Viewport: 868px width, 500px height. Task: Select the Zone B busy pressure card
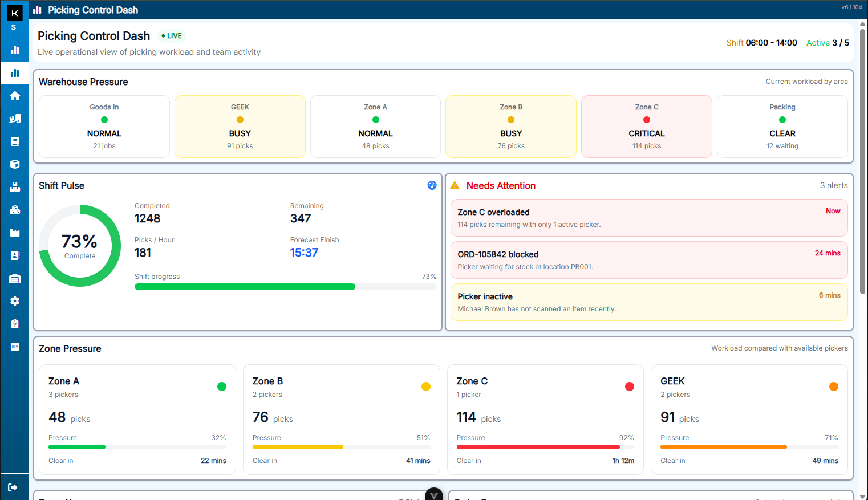coord(511,127)
